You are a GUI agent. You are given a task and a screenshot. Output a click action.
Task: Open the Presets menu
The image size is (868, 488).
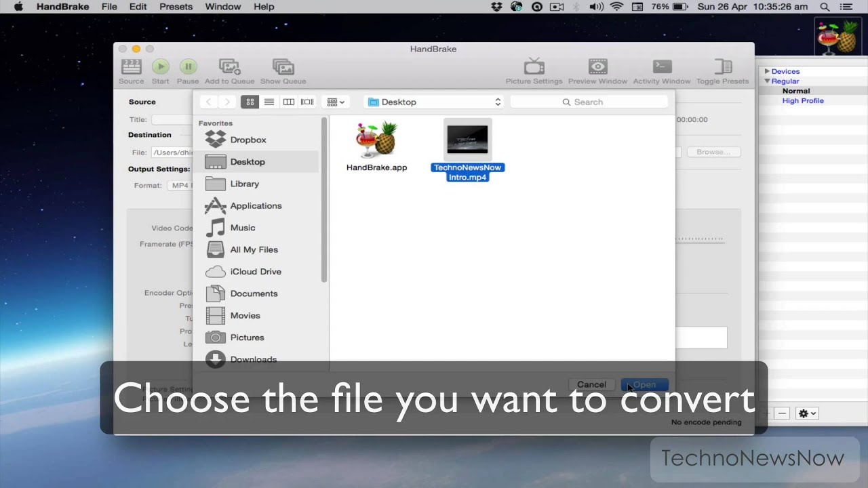click(176, 7)
